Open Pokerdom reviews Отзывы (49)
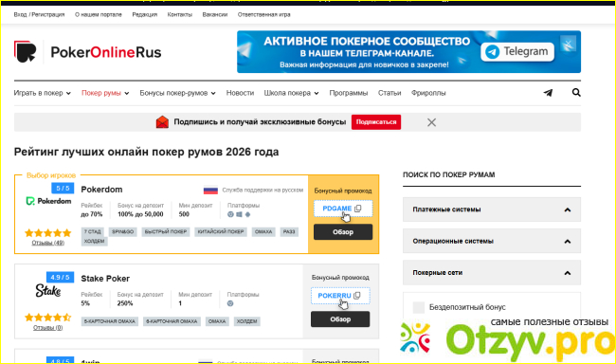Image resolution: width=616 pixels, height=364 pixels. 48,243
